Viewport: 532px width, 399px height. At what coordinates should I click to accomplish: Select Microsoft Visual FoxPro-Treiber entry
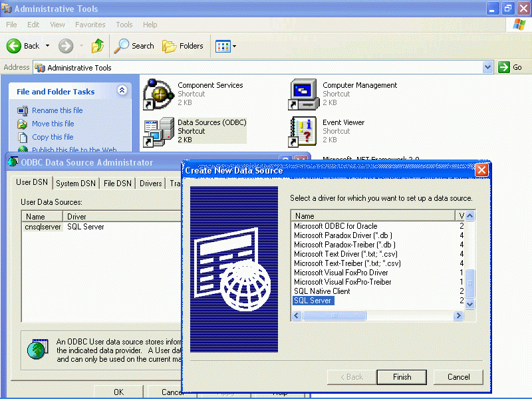pyautogui.click(x=342, y=282)
